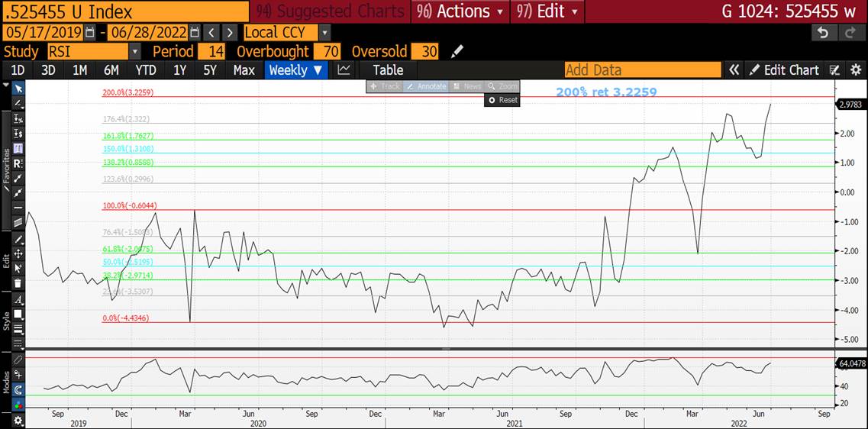This screenshot has height=429, width=868.
Task: Select the horizontal line drawing tool
Action: coord(18,208)
